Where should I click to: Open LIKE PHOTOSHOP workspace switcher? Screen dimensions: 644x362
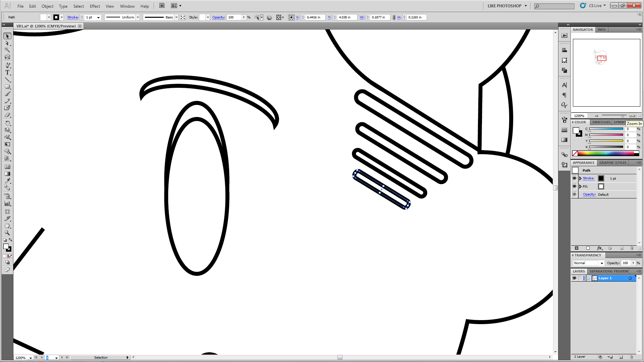(507, 6)
